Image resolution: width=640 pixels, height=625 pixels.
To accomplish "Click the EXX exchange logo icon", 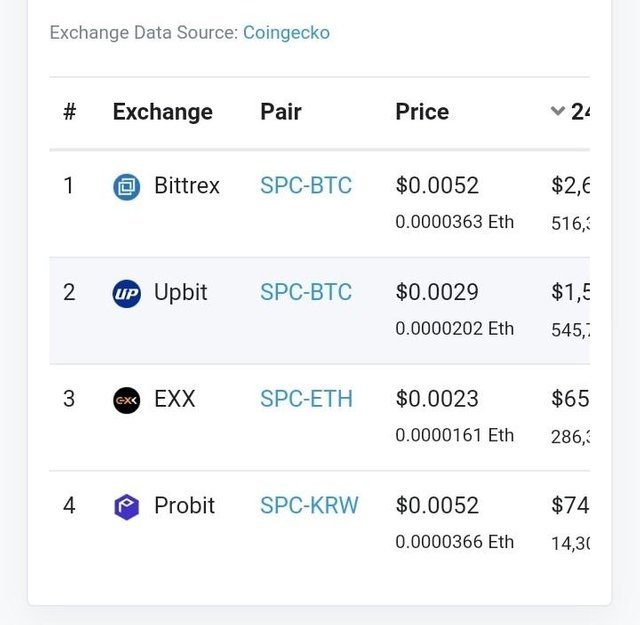I will pos(127,400).
